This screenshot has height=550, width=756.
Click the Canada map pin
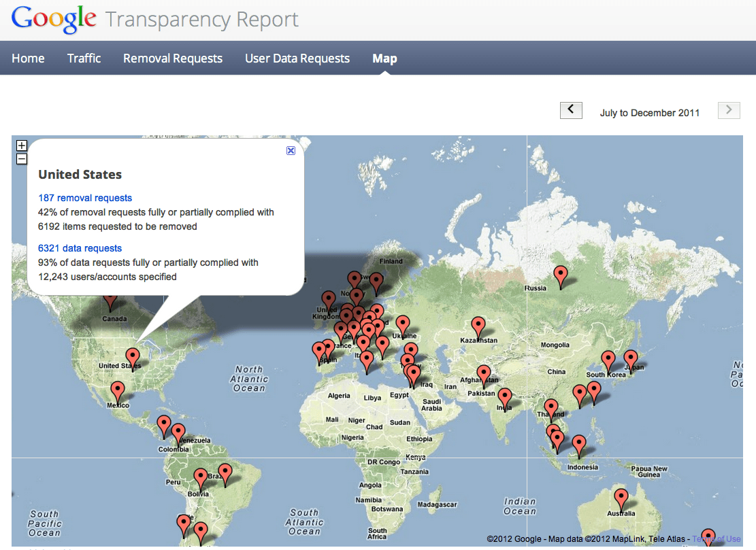click(110, 303)
